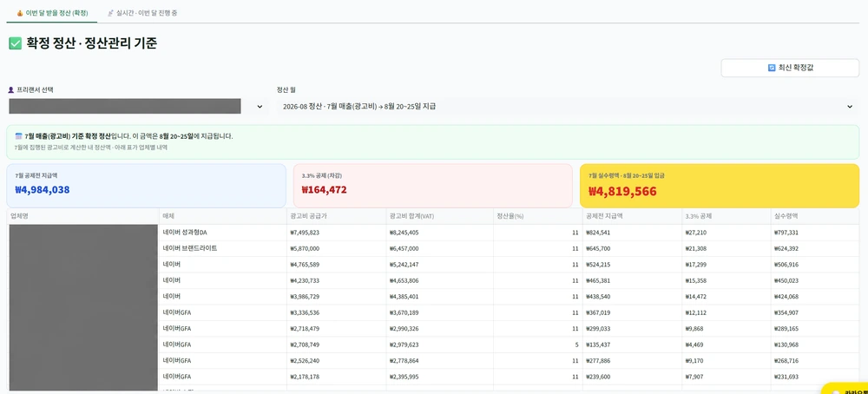
Task: Expand the 프리랜서 선택 chevron arrow
Action: pos(260,106)
